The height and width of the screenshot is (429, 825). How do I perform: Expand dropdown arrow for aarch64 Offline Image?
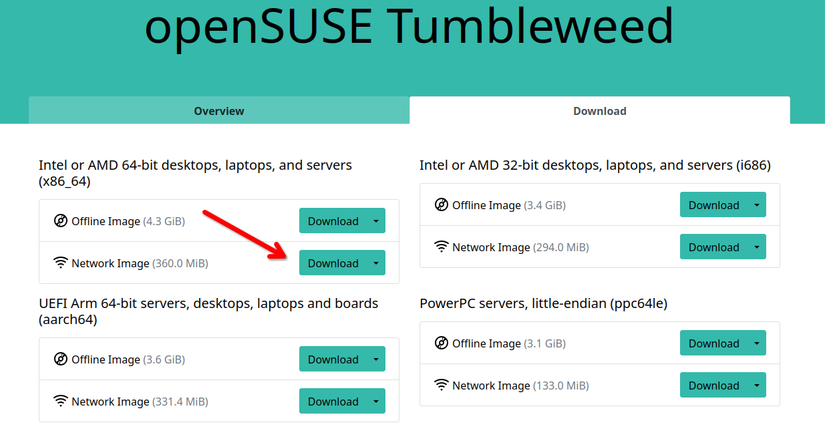tap(376, 359)
